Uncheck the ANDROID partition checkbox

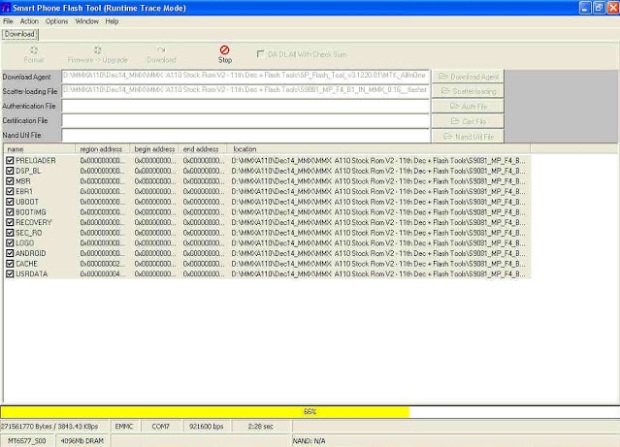point(10,253)
